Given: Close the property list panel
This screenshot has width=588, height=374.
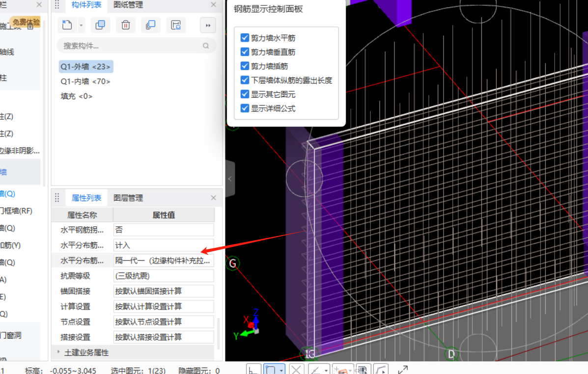Looking at the screenshot, I should [213, 197].
